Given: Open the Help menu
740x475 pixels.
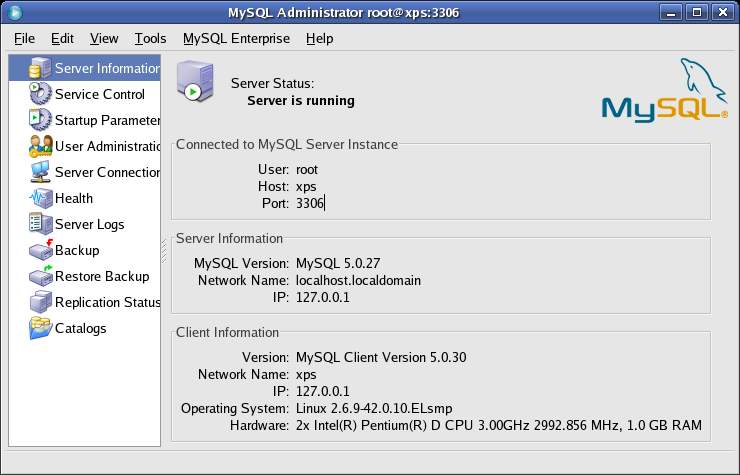Looking at the screenshot, I should click(320, 38).
